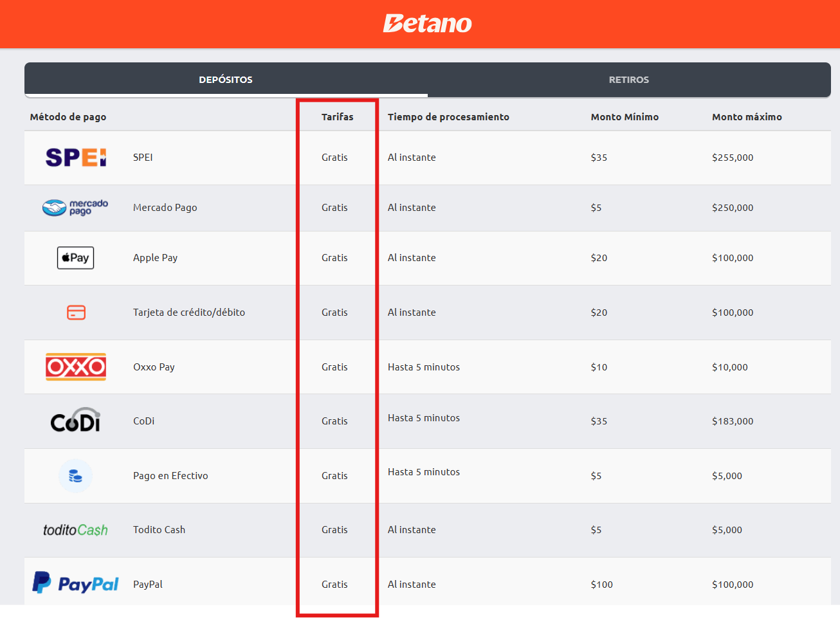Click the Monto Mínimo column header
Screen dimensions: 840x618
[625, 117]
